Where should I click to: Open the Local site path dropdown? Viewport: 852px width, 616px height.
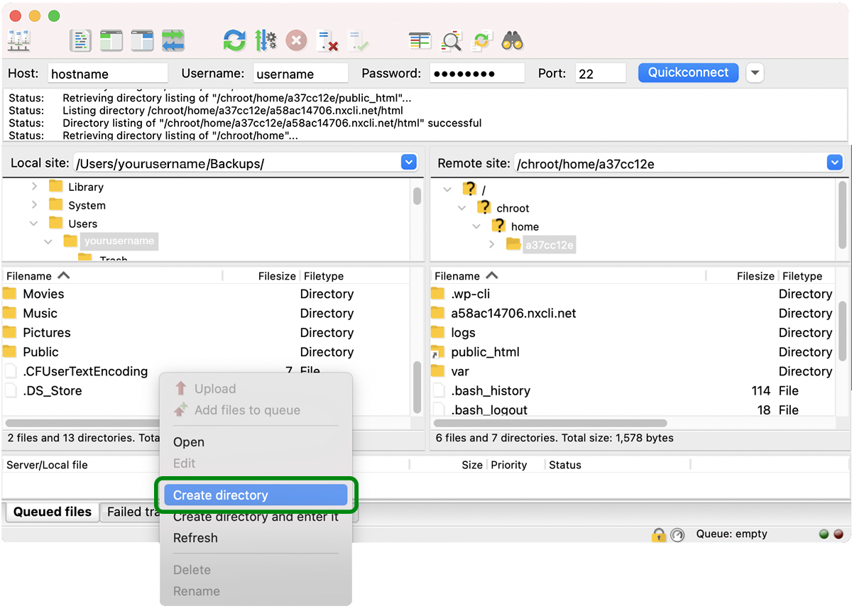(408, 162)
